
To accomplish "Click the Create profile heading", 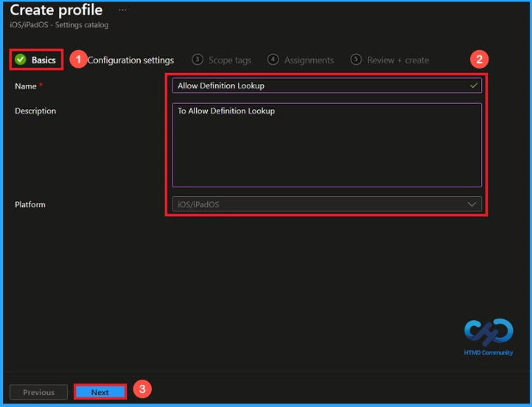I will (x=56, y=10).
